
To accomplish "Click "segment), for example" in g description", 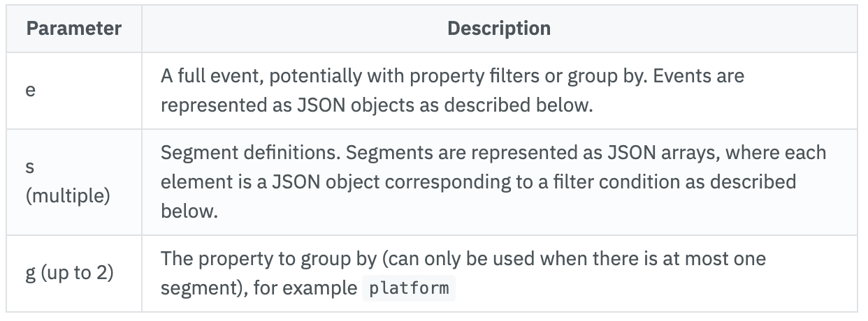I will pyautogui.click(x=258, y=288).
